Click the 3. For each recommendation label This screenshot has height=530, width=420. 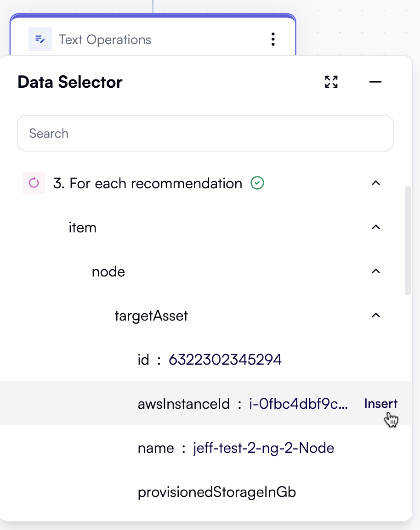point(148,183)
